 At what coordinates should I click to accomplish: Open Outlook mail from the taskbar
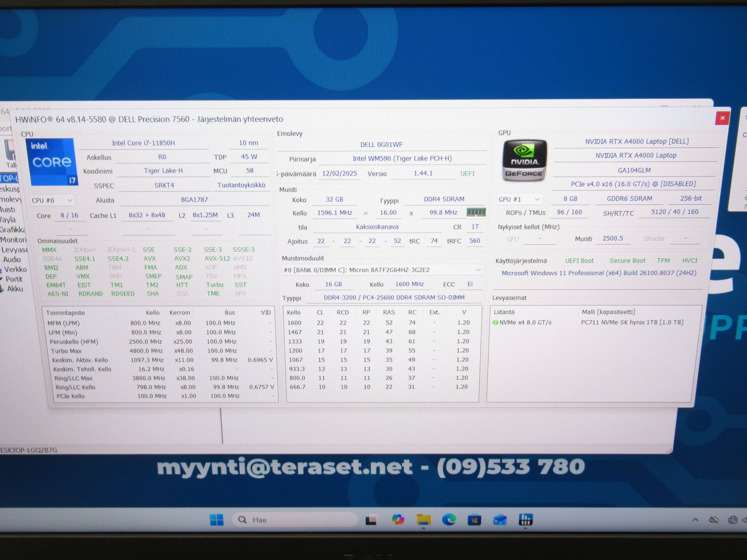tap(500, 519)
